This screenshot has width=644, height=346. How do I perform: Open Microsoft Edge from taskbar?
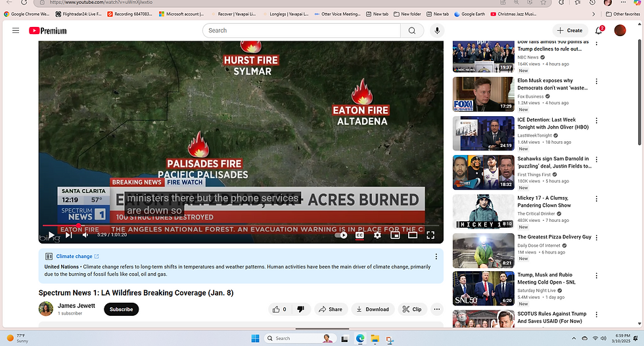click(x=360, y=338)
